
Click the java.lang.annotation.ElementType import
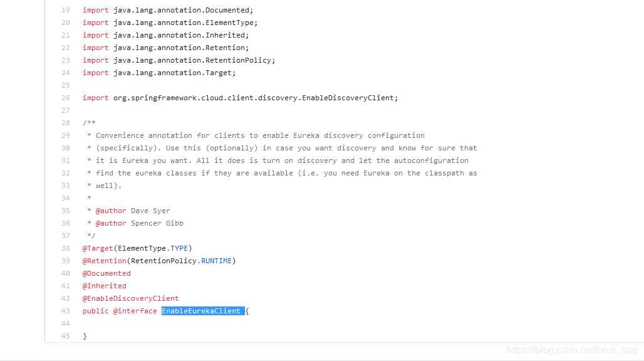pyautogui.click(x=185, y=23)
